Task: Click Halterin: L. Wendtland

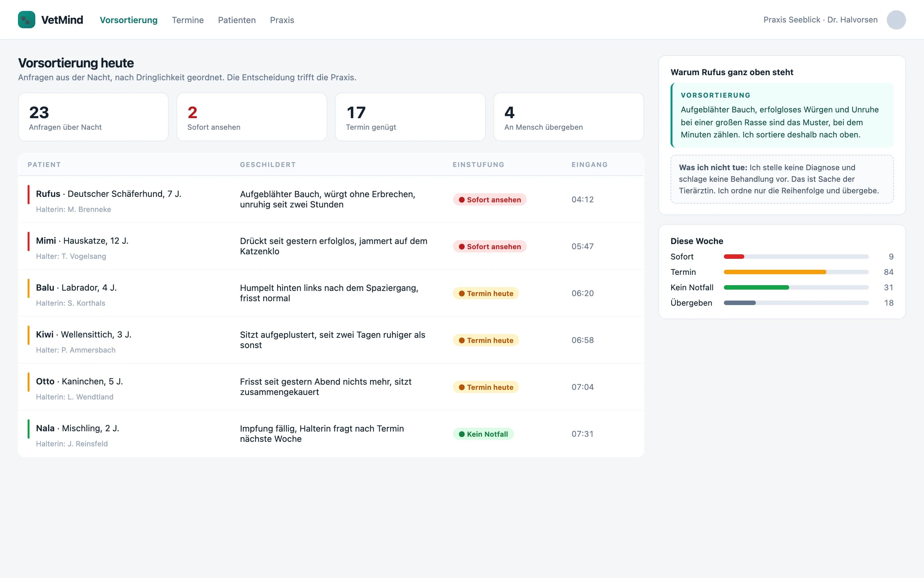Action: [x=74, y=397]
